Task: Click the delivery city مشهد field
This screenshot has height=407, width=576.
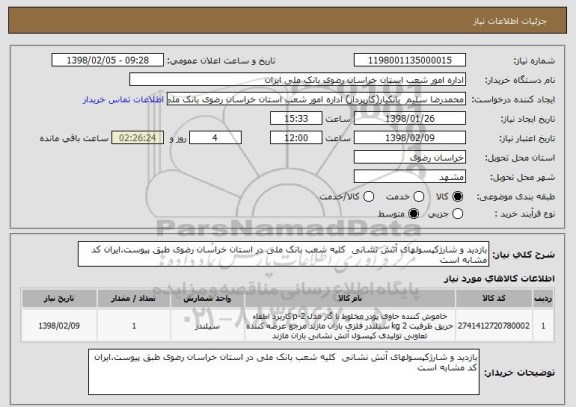Action: 410,177
